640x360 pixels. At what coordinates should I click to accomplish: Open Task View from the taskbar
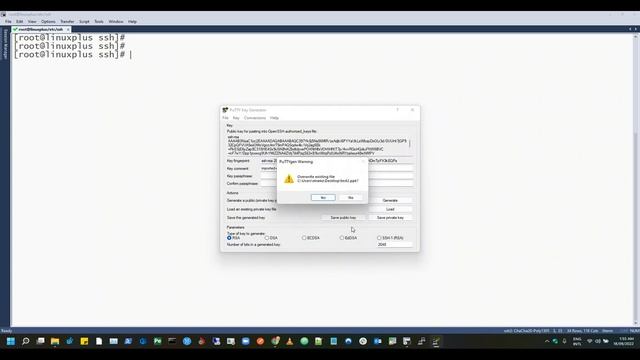tap(40, 341)
